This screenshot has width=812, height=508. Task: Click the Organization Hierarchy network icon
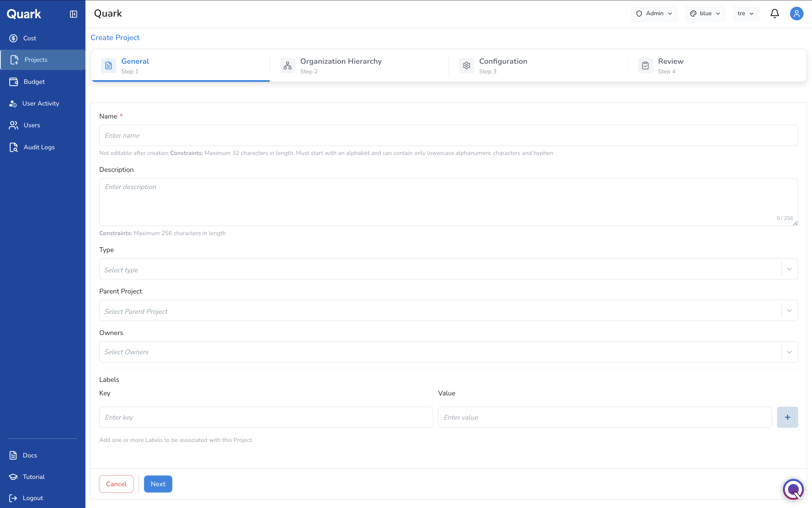pyautogui.click(x=288, y=65)
